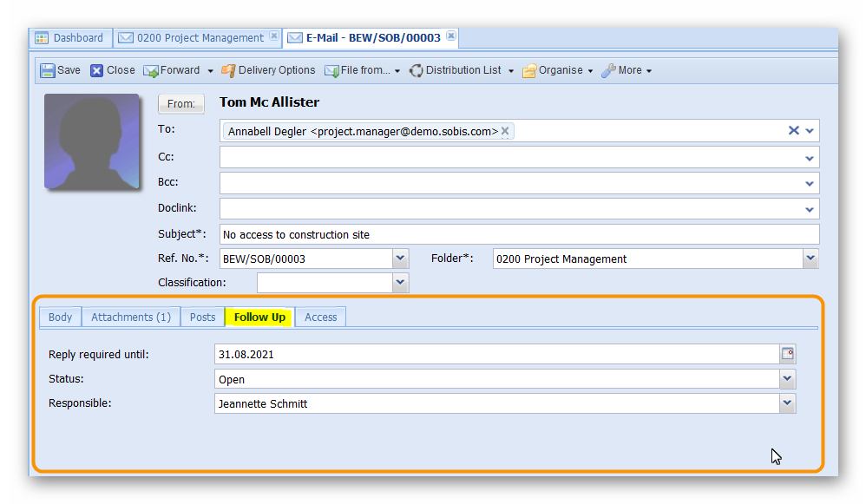Click into the Subject text field
Viewport: 866px width, 504px height.
click(x=519, y=234)
